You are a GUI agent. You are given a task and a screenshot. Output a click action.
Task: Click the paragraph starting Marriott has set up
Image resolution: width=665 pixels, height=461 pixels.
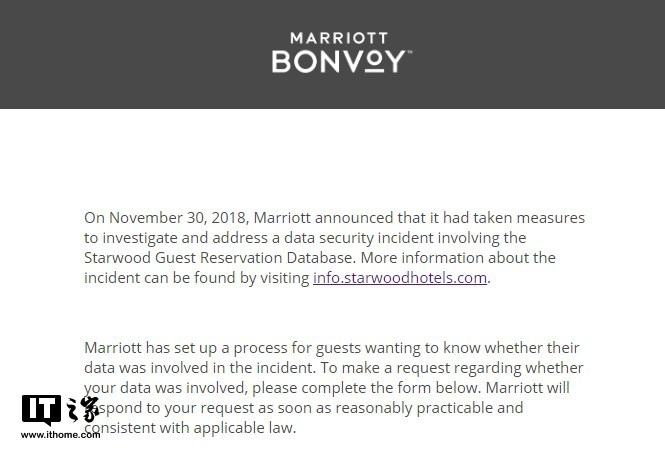(333, 388)
